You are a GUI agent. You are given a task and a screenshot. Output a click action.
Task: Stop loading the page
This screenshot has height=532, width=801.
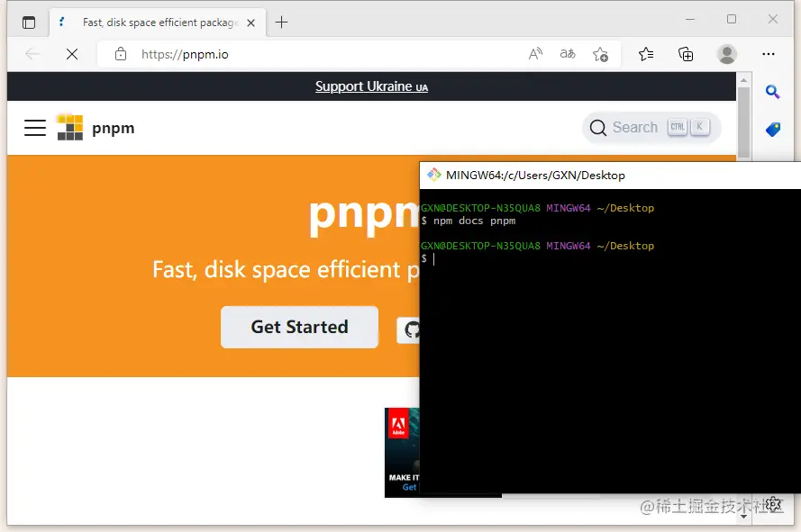point(72,54)
